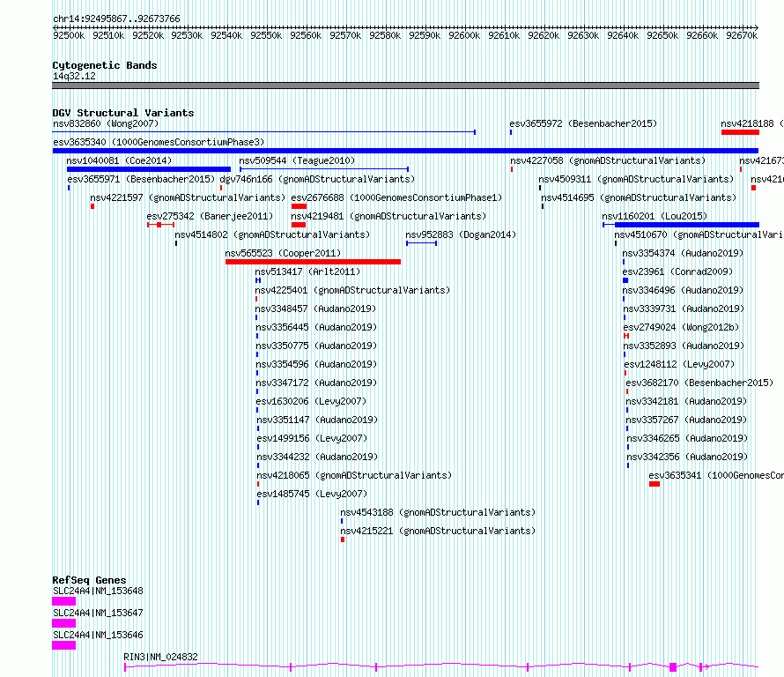Click esv23961 (Conrad2009) label
The height and width of the screenshot is (677, 784).
point(677,272)
